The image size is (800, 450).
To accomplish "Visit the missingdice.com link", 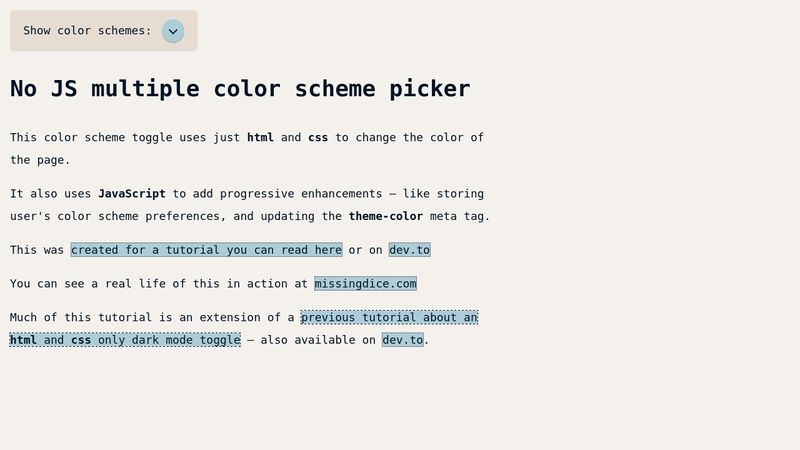I will (x=365, y=284).
